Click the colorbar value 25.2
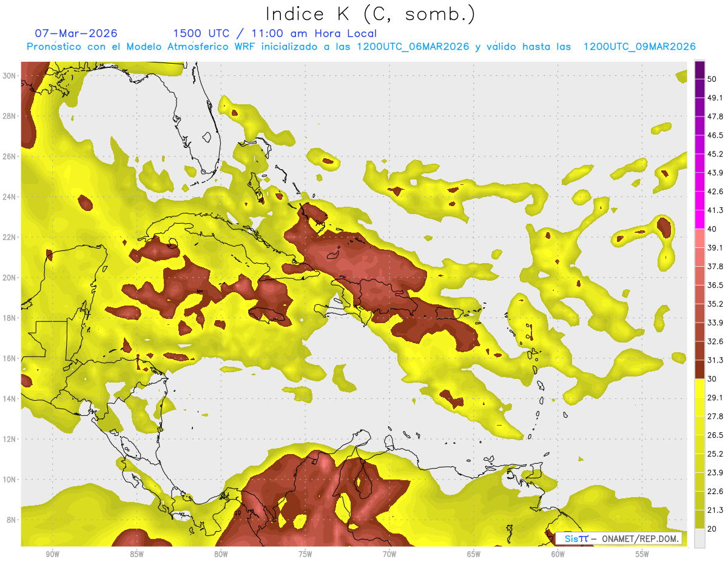728x562 pixels. (x=715, y=454)
